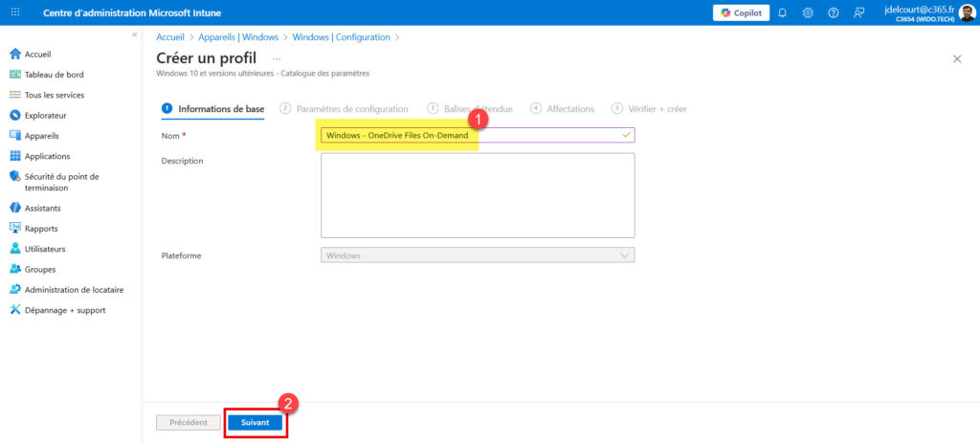The height and width of the screenshot is (443, 980).
Task: Click the feedback icon in header
Action: coord(858,12)
